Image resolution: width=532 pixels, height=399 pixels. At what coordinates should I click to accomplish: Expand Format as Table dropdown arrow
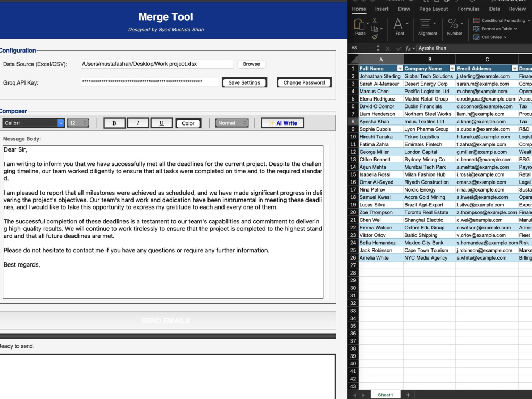point(516,29)
